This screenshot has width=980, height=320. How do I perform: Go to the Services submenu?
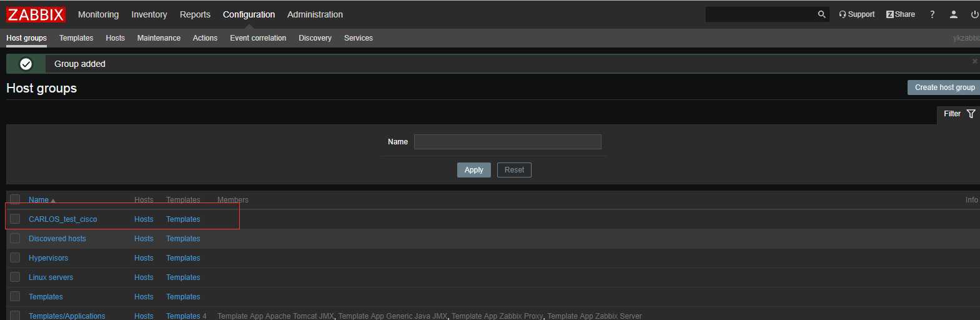pyautogui.click(x=359, y=38)
